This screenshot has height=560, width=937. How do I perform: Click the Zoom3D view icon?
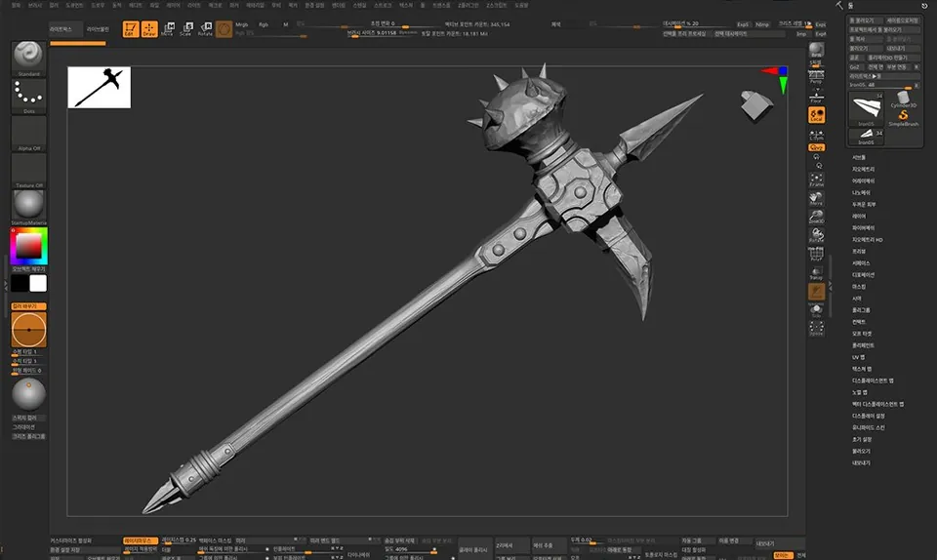(816, 217)
